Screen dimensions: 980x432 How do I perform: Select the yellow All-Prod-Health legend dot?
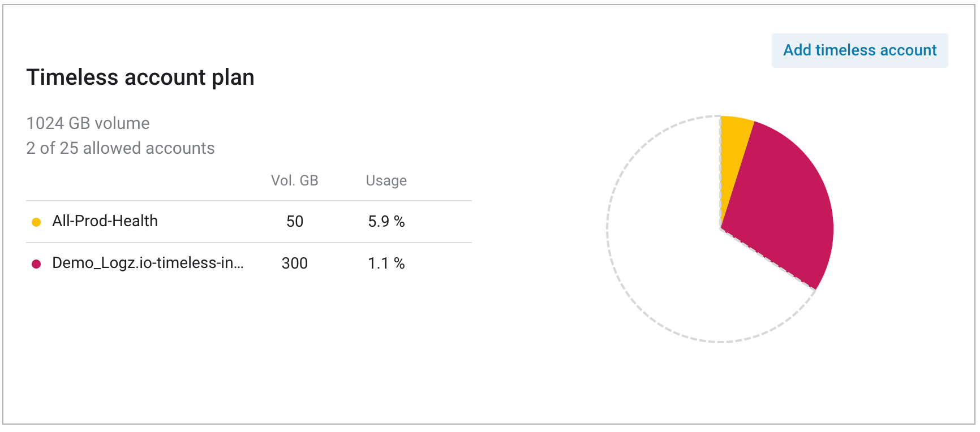[x=36, y=222]
